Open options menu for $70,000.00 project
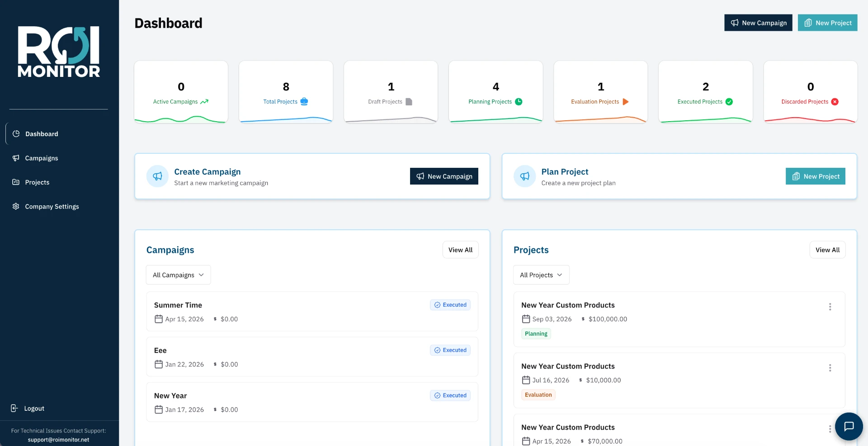This screenshot has width=868, height=446. coord(830,429)
